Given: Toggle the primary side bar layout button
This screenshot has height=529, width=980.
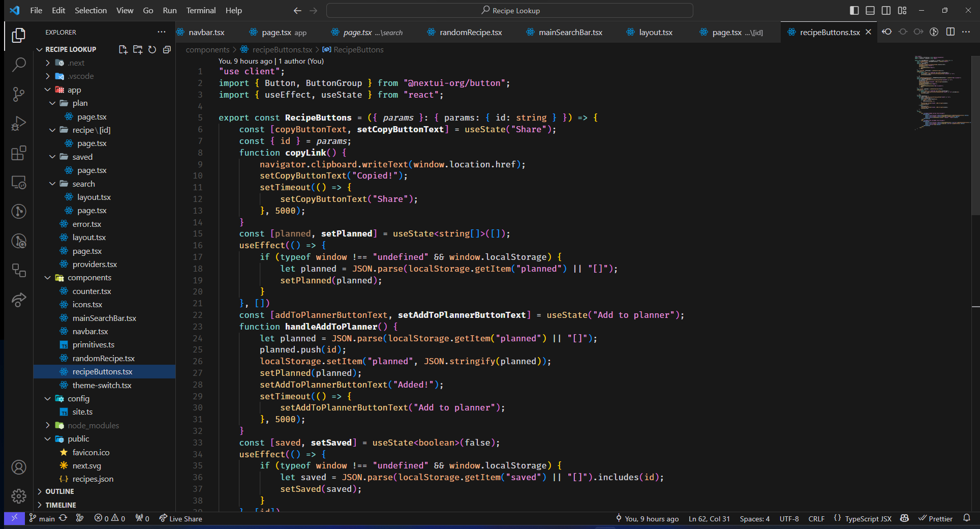Looking at the screenshot, I should (854, 11).
